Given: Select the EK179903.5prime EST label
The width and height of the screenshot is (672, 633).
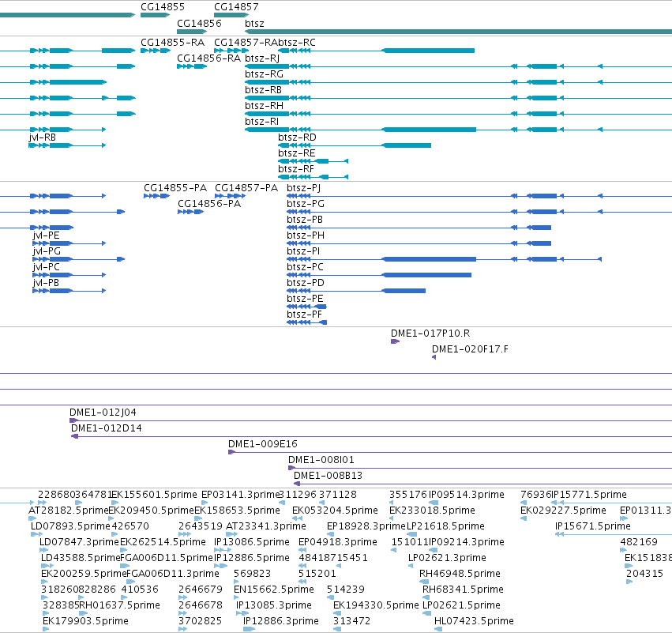Looking at the screenshot, I should pyautogui.click(x=86, y=621).
